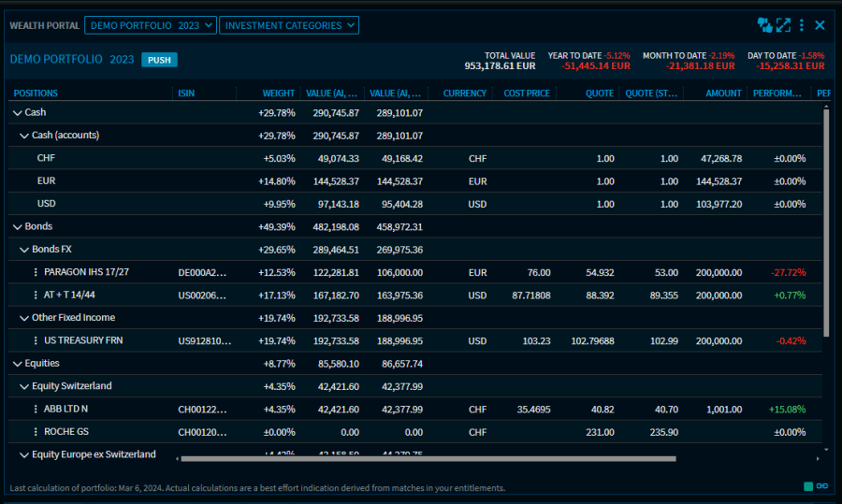Open row menu for US TREASURY FRN
The width and height of the screenshot is (842, 504).
[36, 340]
